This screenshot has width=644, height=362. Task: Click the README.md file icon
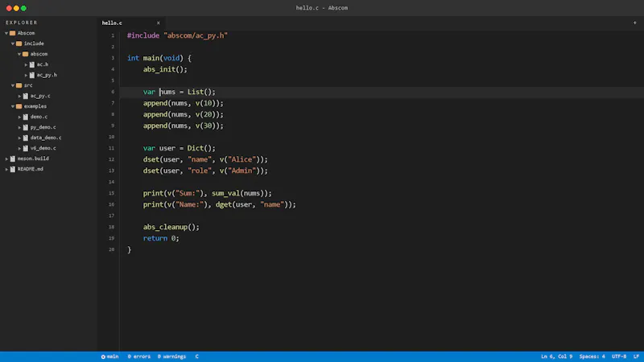[13, 169]
